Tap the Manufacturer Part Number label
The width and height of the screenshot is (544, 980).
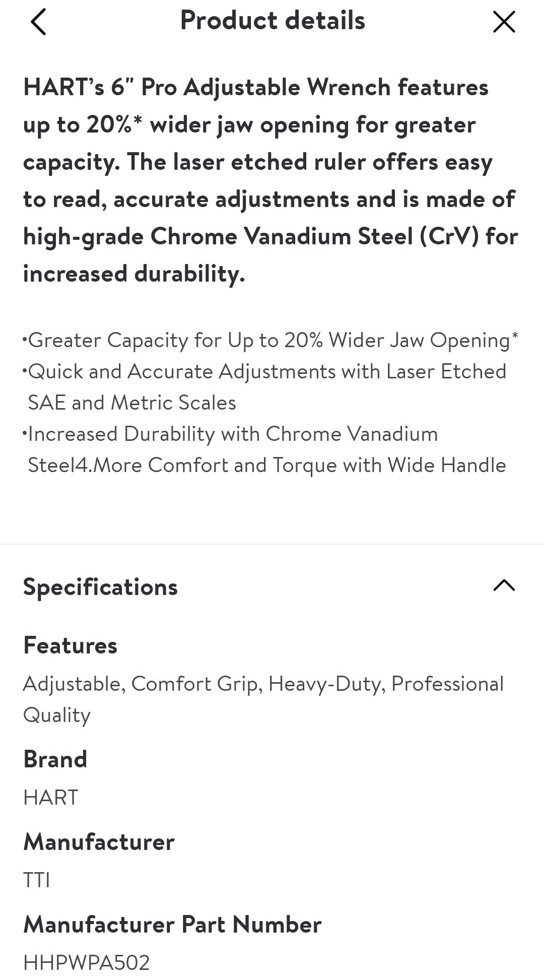click(172, 925)
